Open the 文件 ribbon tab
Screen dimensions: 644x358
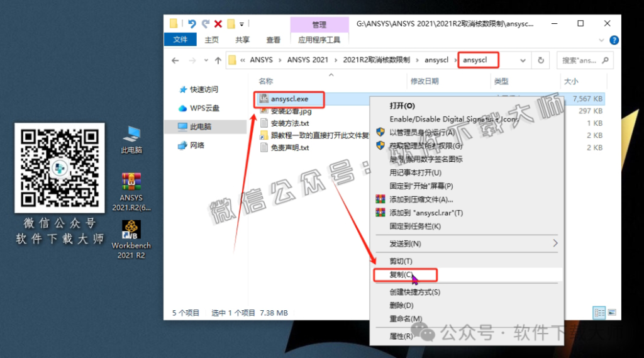coord(180,40)
